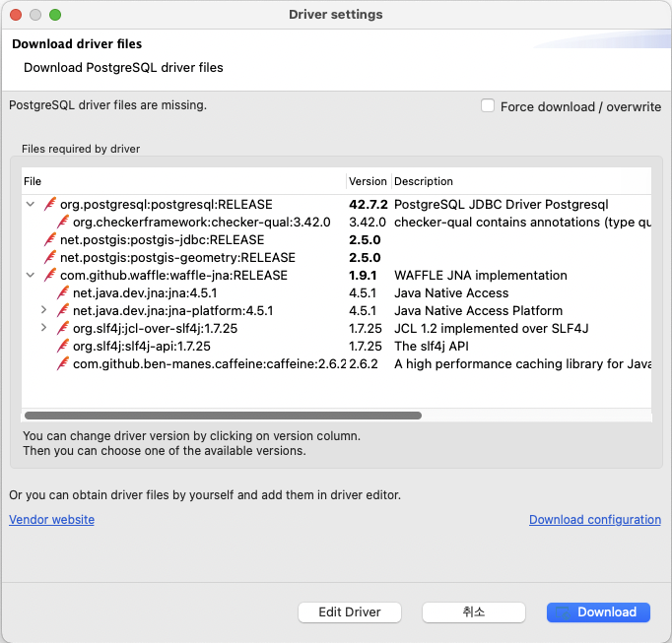
Task: Click the feather icon for jna-platform:4.5.1
Action: click(63, 310)
